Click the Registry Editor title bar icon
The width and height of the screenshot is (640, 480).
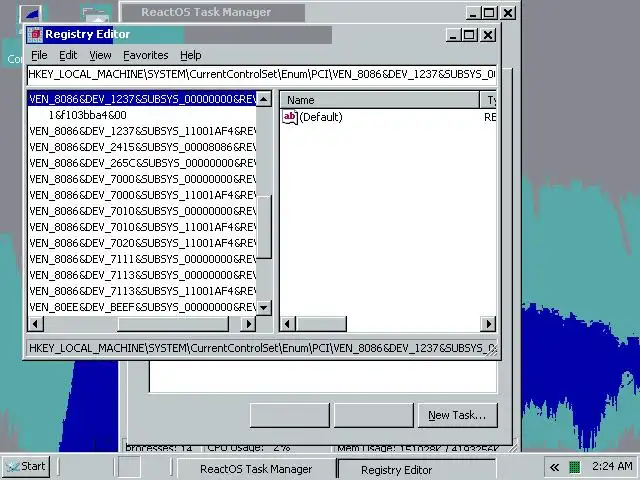coord(35,35)
